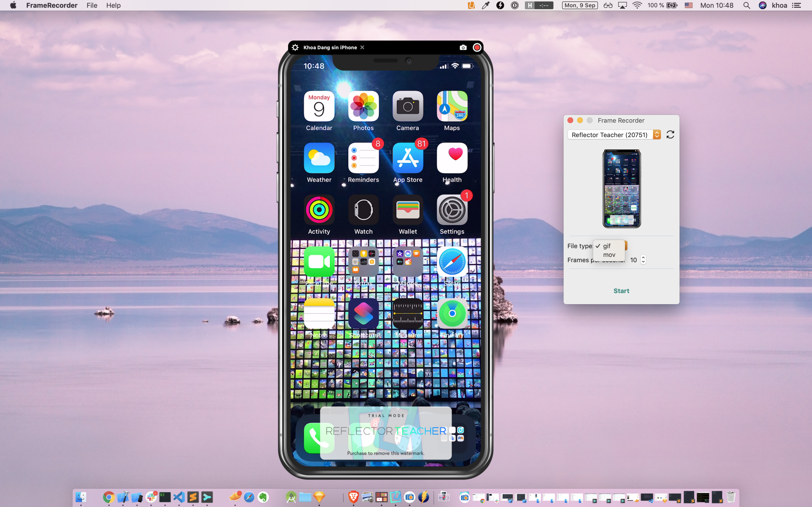
Task: Open the Help menu in the menu bar
Action: [x=113, y=5]
